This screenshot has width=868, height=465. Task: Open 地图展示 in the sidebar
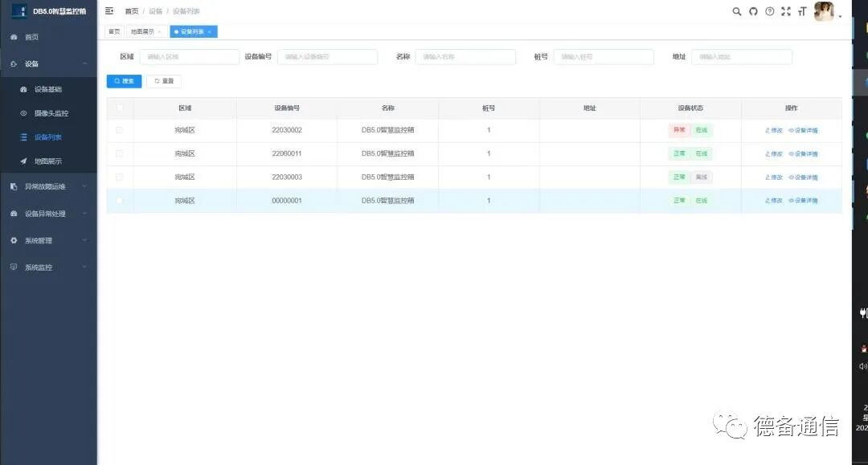click(x=49, y=161)
